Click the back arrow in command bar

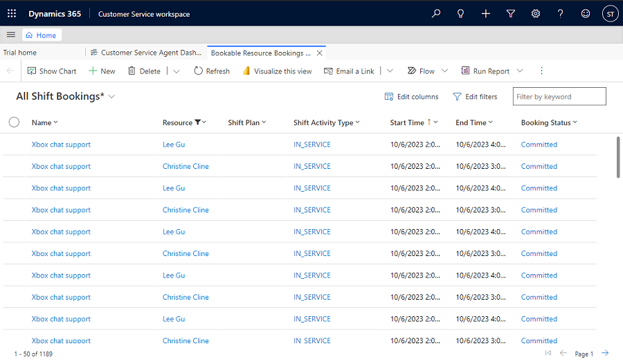tap(10, 71)
